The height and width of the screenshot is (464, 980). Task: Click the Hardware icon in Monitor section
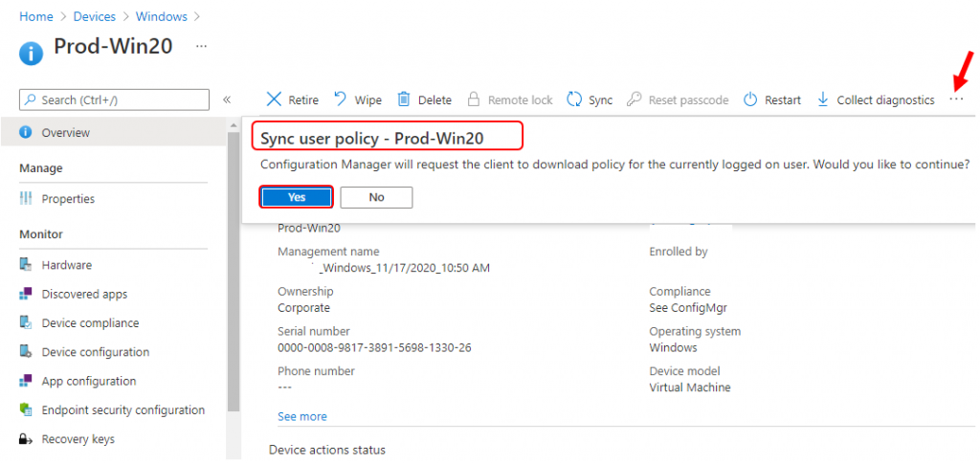point(26,265)
